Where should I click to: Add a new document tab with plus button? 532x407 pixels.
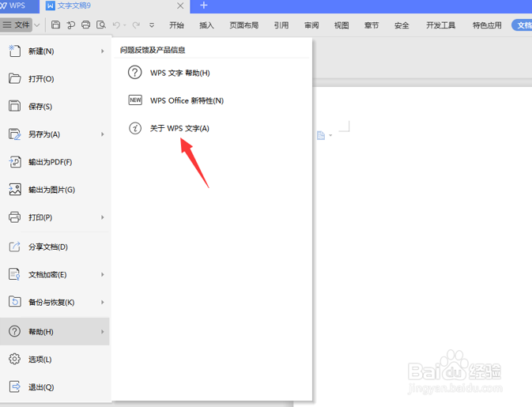(x=204, y=6)
